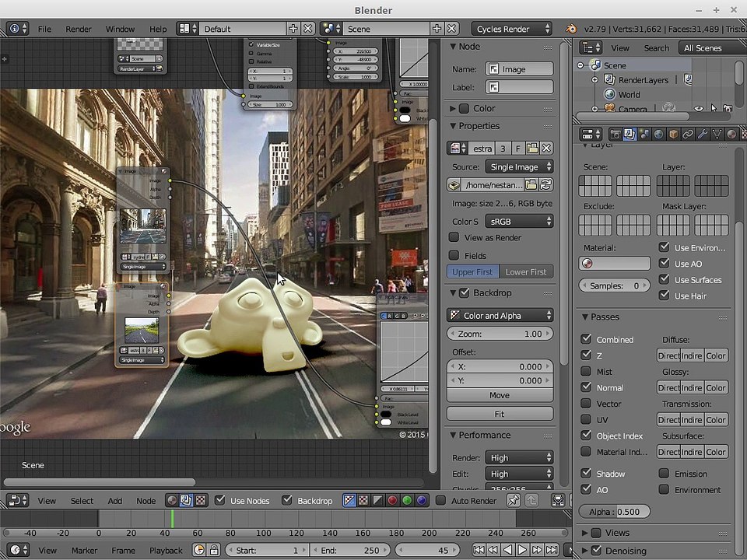Collapse the Passes panel
Viewport: 747px width, 560px height.
pyautogui.click(x=585, y=317)
